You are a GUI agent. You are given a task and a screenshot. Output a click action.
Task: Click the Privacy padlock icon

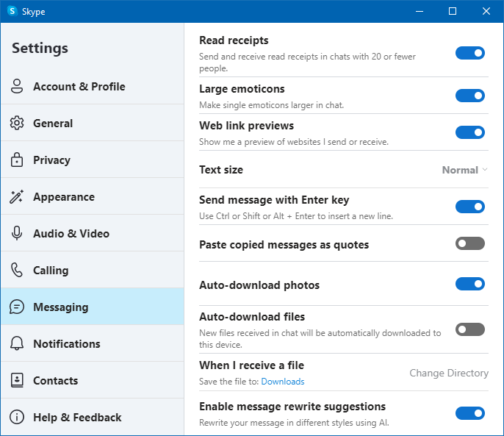(x=17, y=160)
